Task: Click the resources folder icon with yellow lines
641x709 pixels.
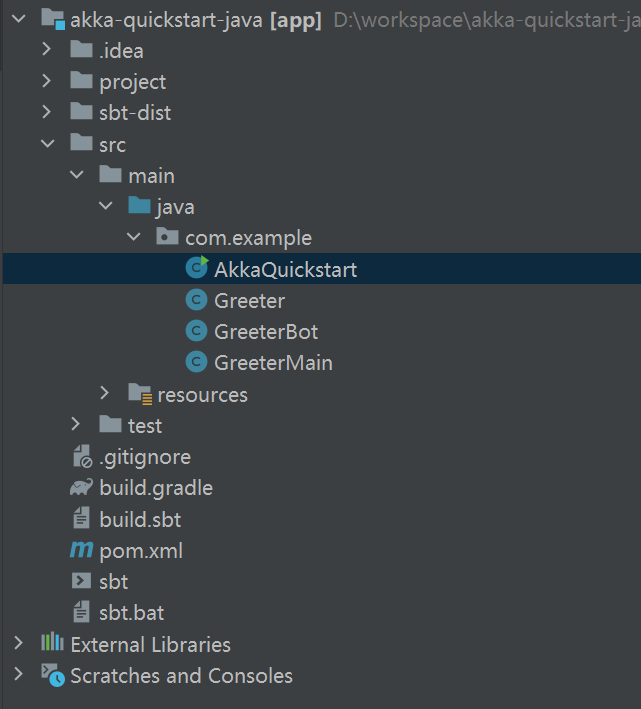Action: (x=140, y=393)
